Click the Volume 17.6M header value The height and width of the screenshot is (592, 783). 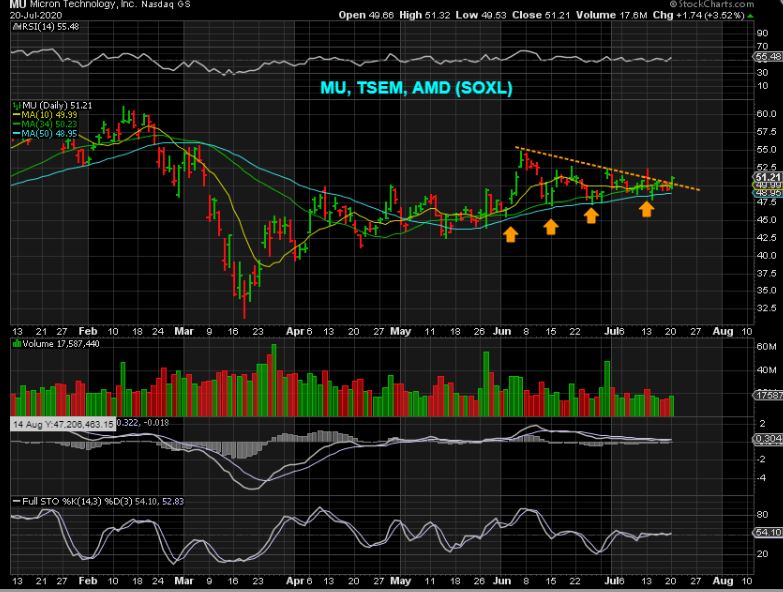point(611,15)
